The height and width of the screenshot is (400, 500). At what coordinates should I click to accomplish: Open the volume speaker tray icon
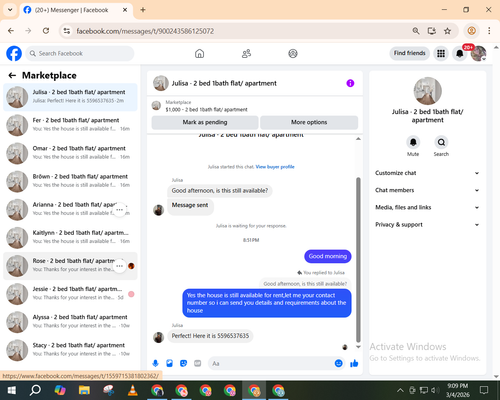(435, 390)
